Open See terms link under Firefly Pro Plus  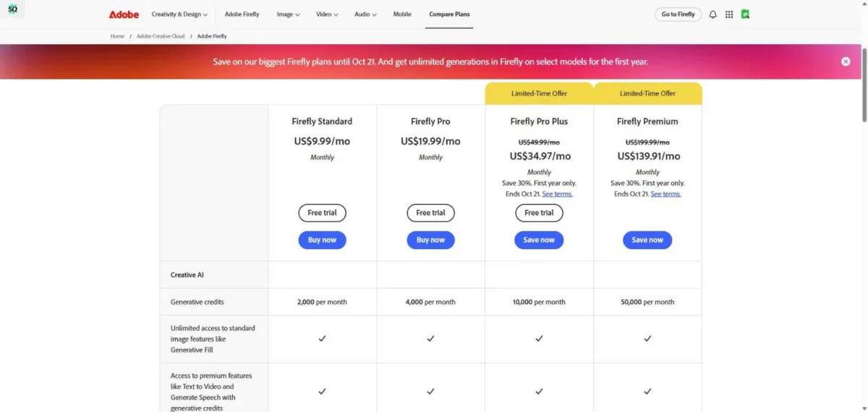click(557, 194)
